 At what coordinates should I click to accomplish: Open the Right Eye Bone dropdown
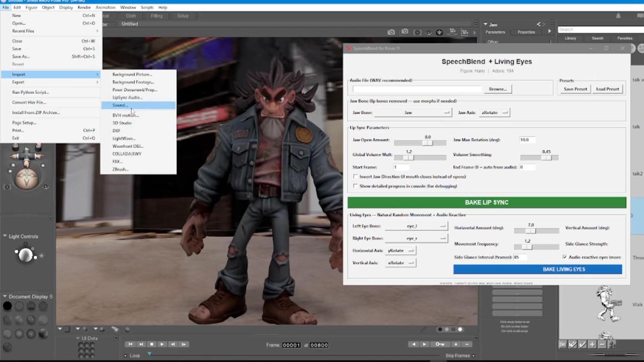tap(416, 239)
